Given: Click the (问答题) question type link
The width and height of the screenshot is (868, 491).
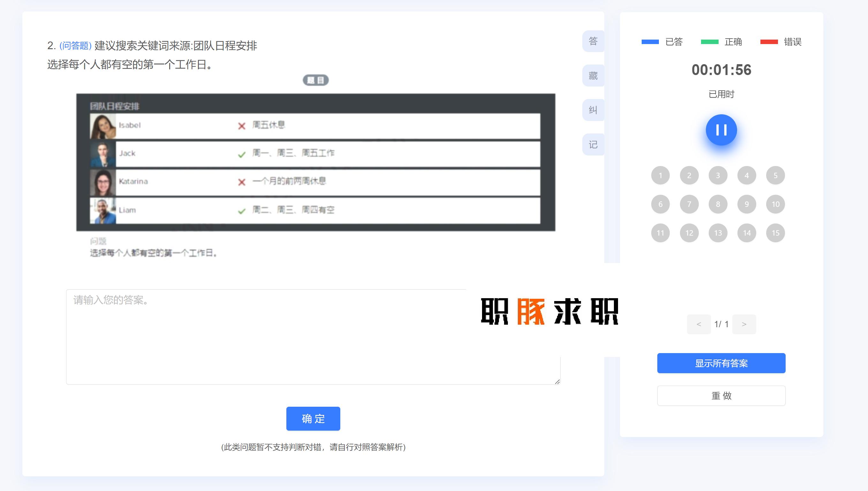Looking at the screenshot, I should [75, 46].
